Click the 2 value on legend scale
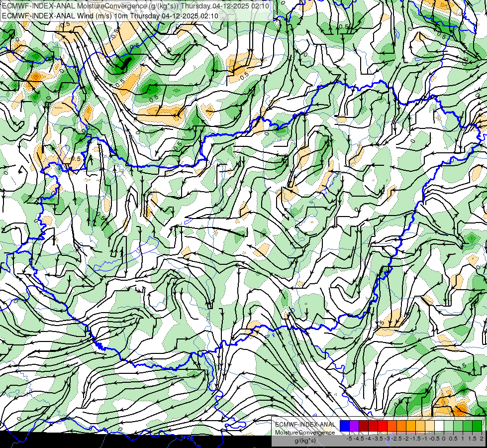Screen dimensions: 487x448 coord(482,439)
